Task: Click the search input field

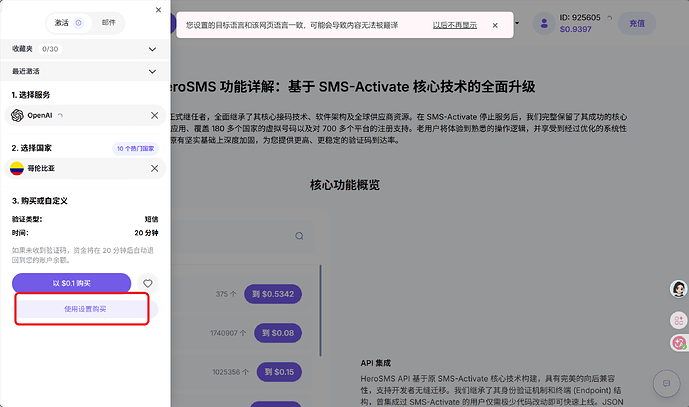Action: click(x=242, y=236)
